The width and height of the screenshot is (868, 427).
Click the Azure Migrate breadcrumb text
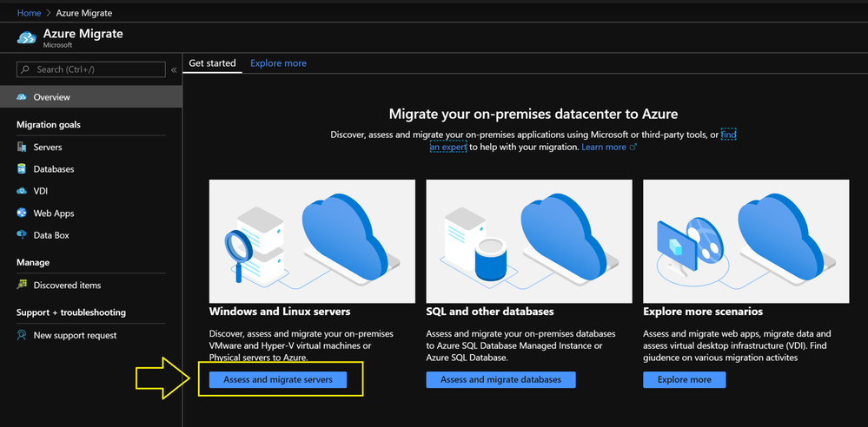84,13
